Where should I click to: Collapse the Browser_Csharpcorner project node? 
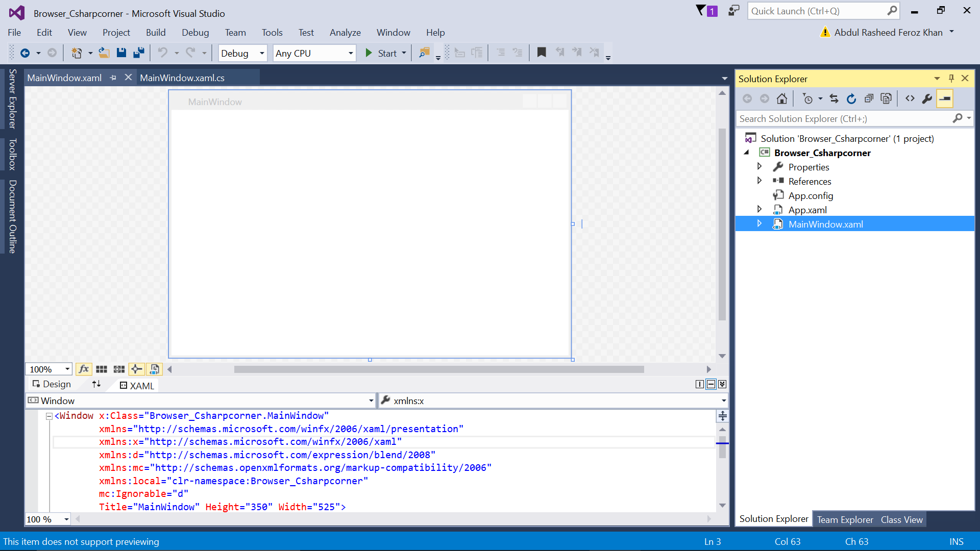[x=747, y=152]
